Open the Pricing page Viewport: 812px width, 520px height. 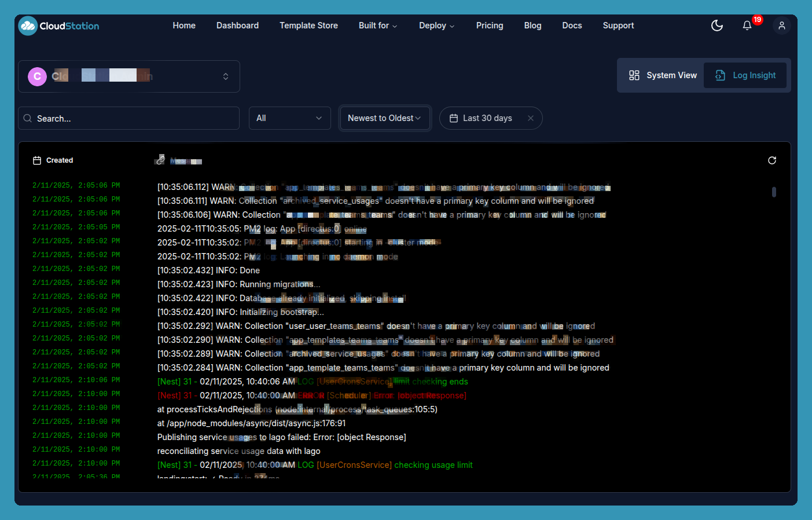pos(490,25)
